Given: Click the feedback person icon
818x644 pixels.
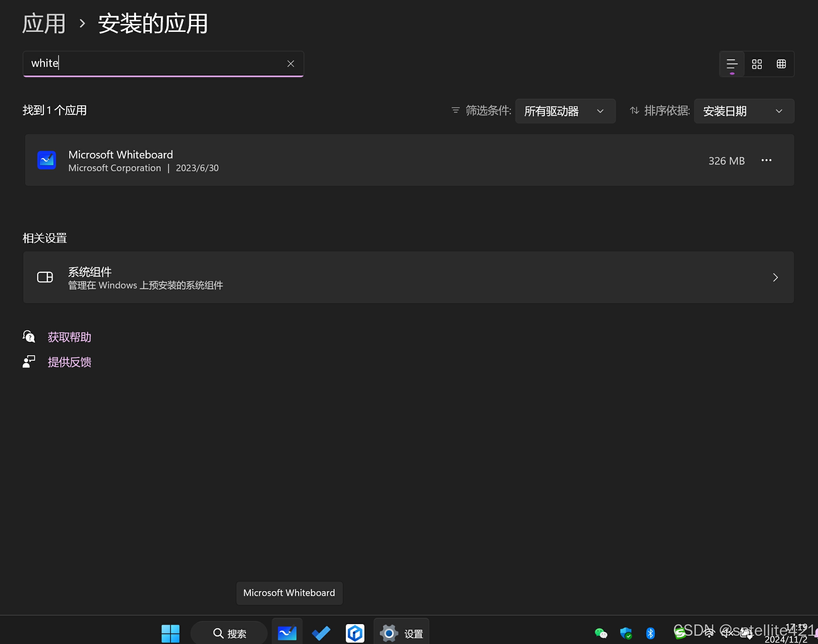Looking at the screenshot, I should pyautogui.click(x=29, y=361).
